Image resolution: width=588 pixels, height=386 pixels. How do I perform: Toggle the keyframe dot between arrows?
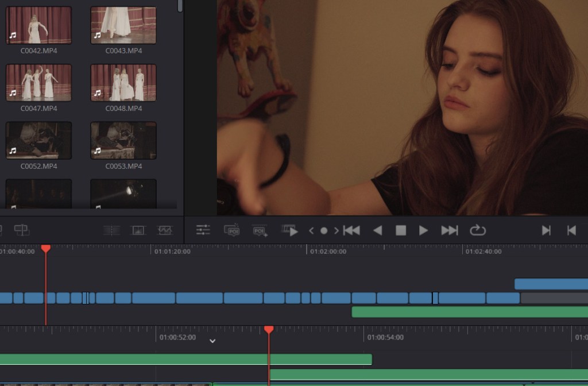click(324, 231)
